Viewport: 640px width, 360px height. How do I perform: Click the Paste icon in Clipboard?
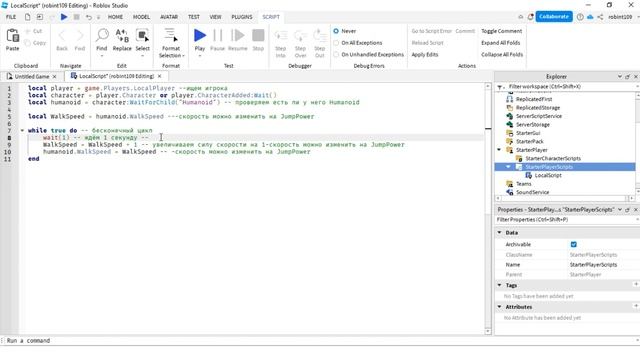pos(13,36)
